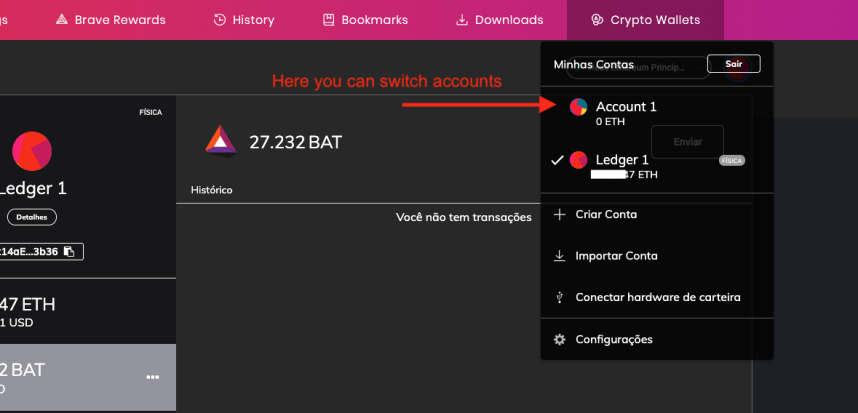Click the Downloads arrow icon
The image size is (858, 413).
[x=462, y=20]
